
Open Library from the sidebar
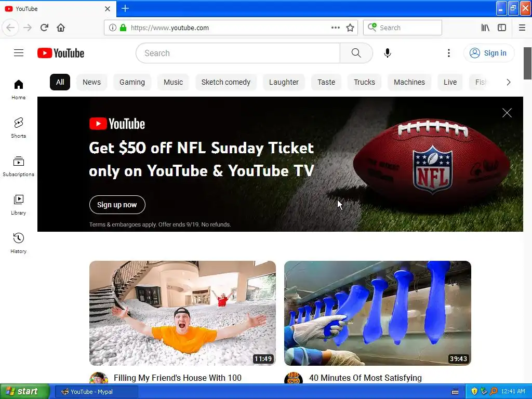(x=19, y=205)
